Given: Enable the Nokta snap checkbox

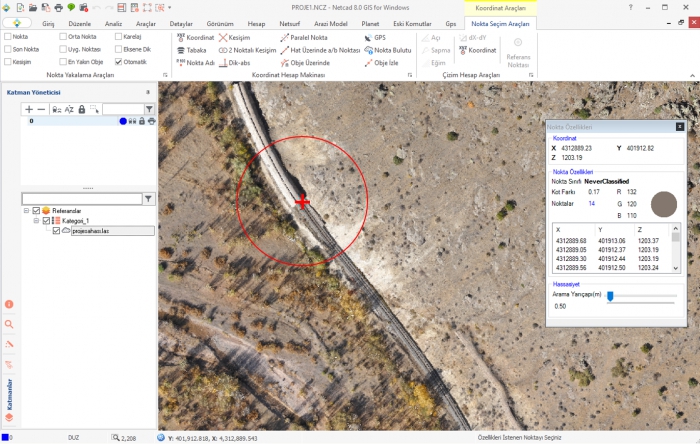Looking at the screenshot, I should (8, 36).
